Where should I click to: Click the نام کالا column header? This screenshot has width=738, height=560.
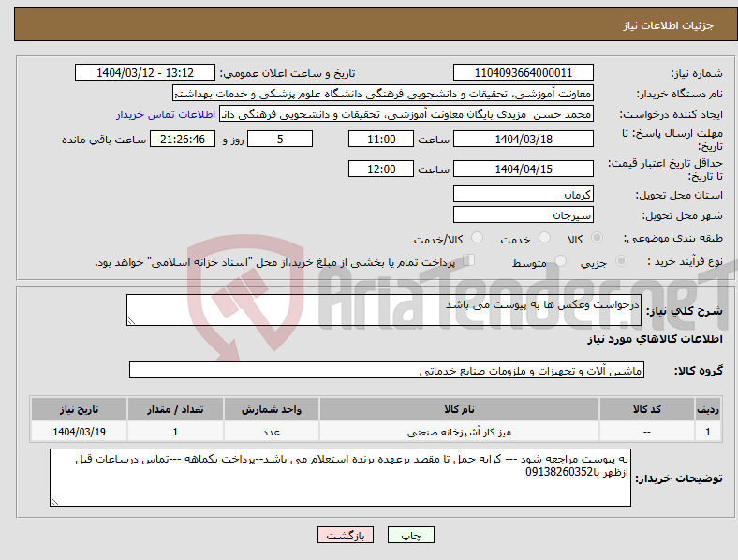click(459, 409)
